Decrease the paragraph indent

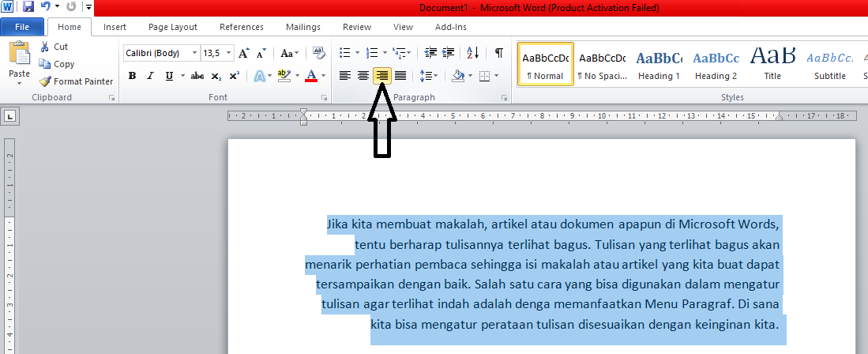(x=430, y=53)
